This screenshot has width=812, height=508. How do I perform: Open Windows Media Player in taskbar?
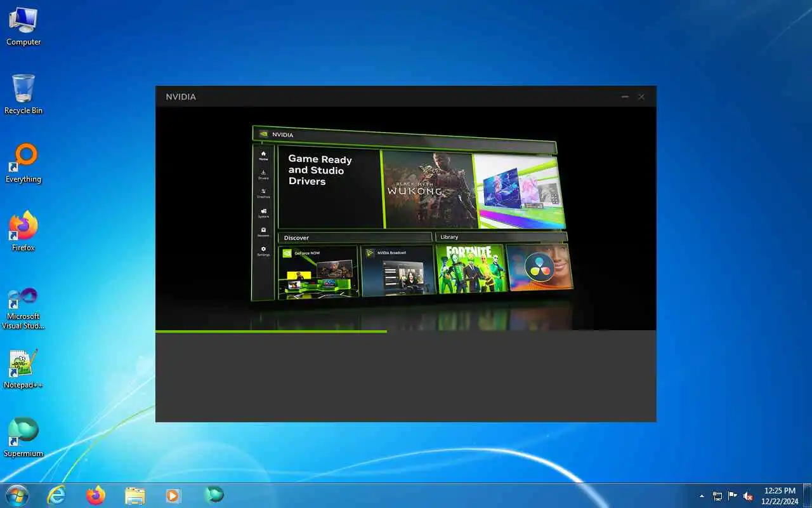click(x=173, y=495)
